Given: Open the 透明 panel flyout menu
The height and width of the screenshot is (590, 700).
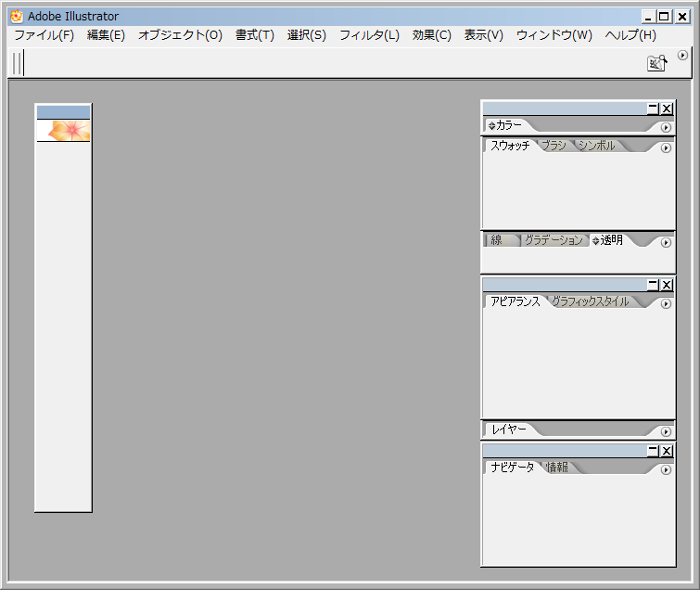Looking at the screenshot, I should pos(666,242).
